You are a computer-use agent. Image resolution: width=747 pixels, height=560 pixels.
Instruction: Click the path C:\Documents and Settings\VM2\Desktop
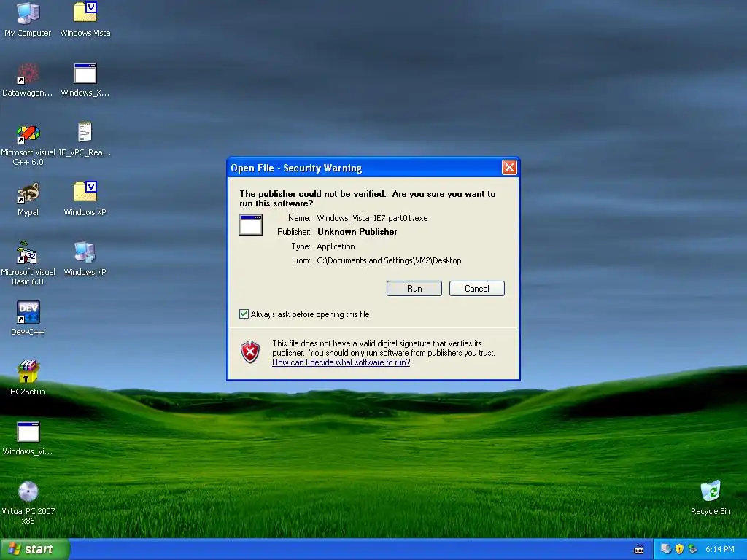389,260
